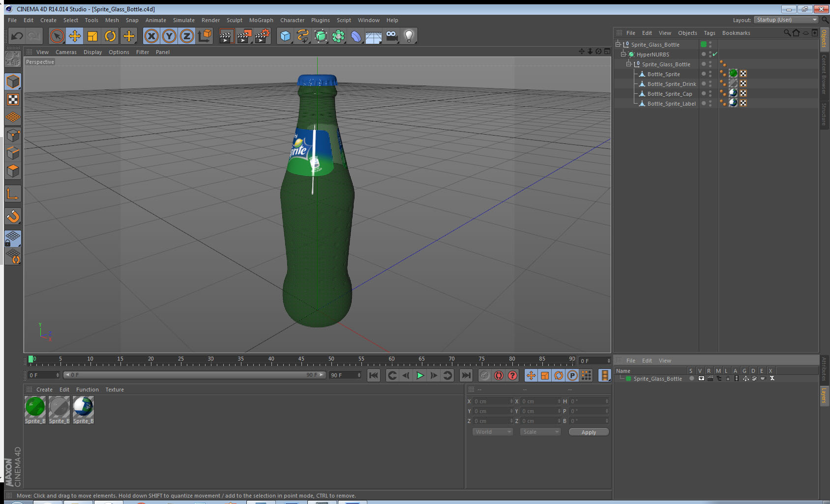
Task: Switch to Points mode
Action: [13, 135]
